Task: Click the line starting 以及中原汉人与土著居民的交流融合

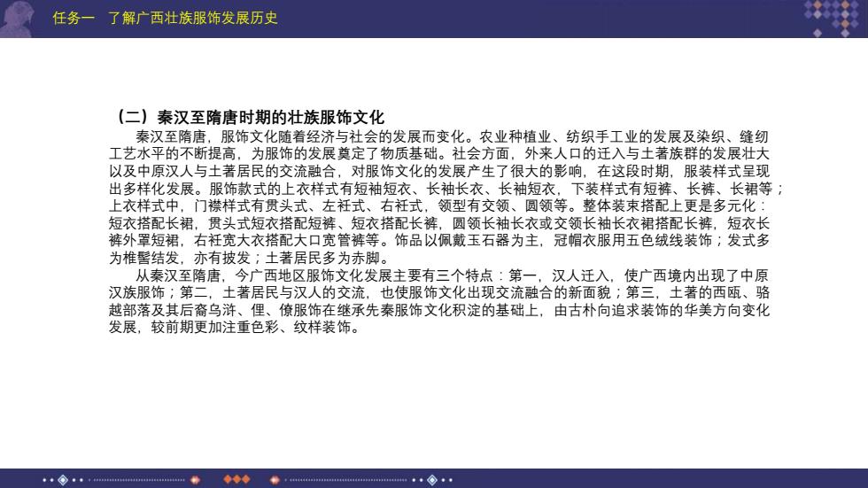Action: pos(439,171)
